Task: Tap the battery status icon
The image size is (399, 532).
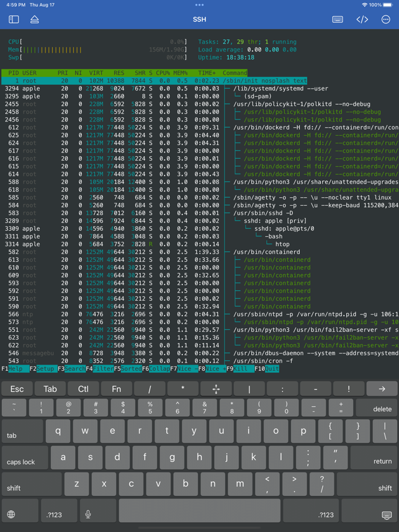Action: click(x=387, y=5)
